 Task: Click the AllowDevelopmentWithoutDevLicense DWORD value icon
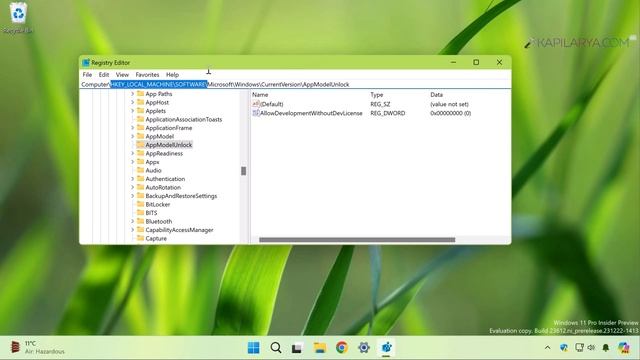point(256,113)
